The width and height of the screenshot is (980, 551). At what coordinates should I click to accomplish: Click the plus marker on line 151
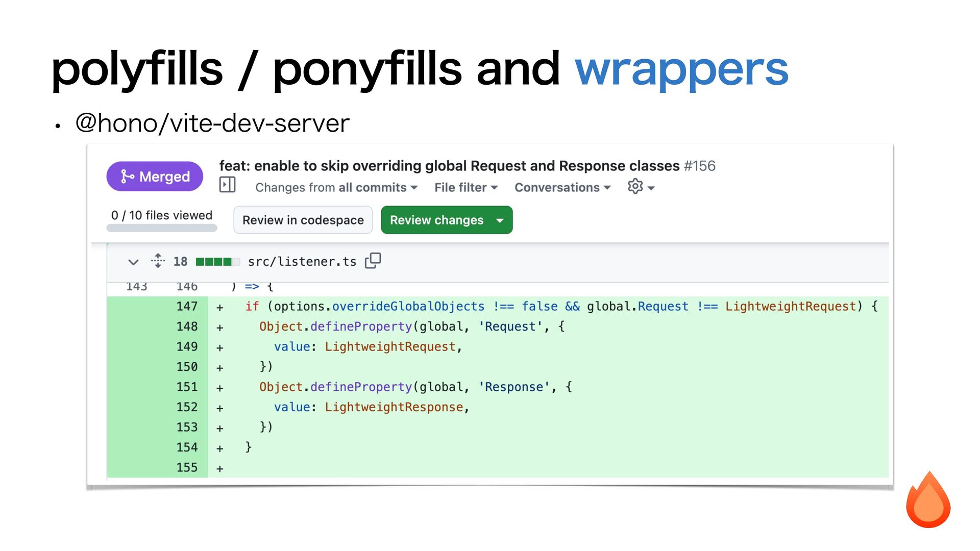click(220, 388)
